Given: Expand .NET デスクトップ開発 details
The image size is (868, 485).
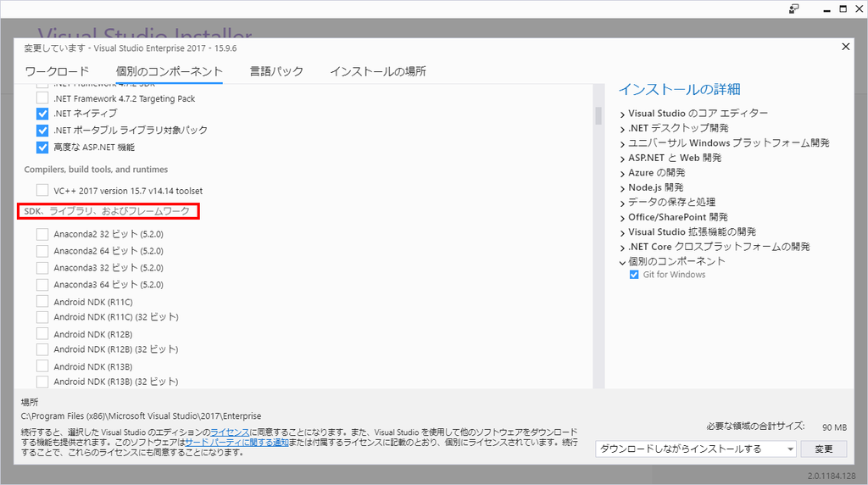Looking at the screenshot, I should point(623,130).
